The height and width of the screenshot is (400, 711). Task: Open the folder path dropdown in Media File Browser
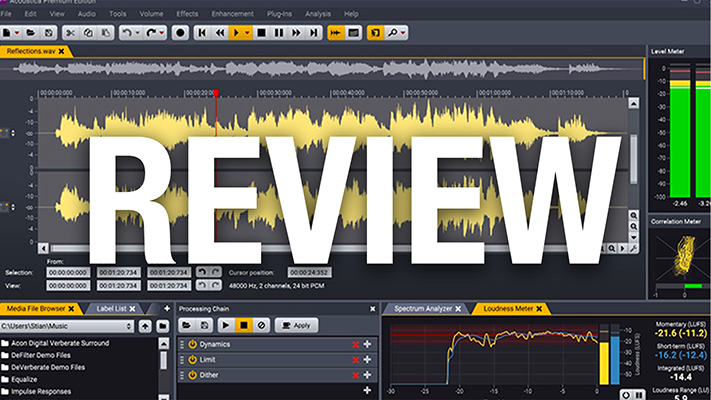[x=128, y=326]
